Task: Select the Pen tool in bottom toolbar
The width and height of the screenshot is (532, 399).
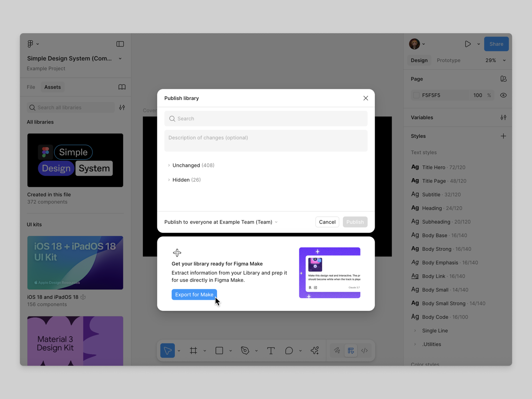Action: click(245, 350)
